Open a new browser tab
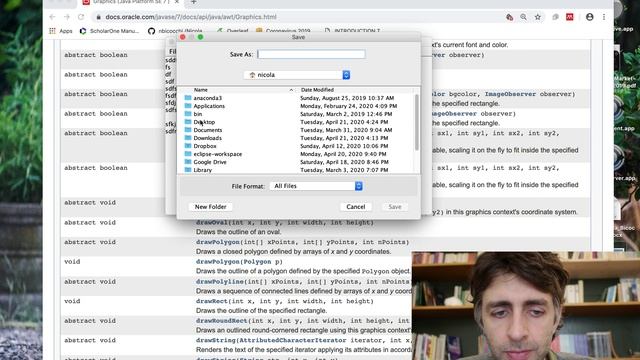Viewport: 640px width, 360px height. (193, 2)
